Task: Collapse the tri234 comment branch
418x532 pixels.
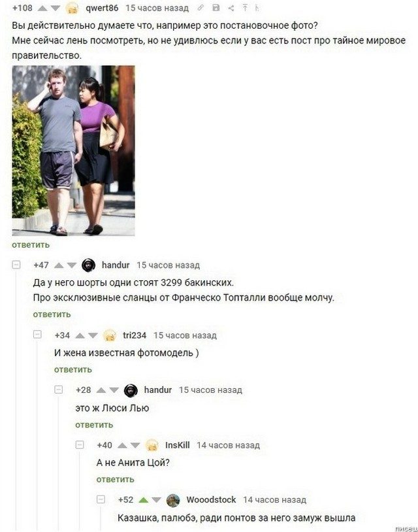Action: pyautogui.click(x=37, y=335)
